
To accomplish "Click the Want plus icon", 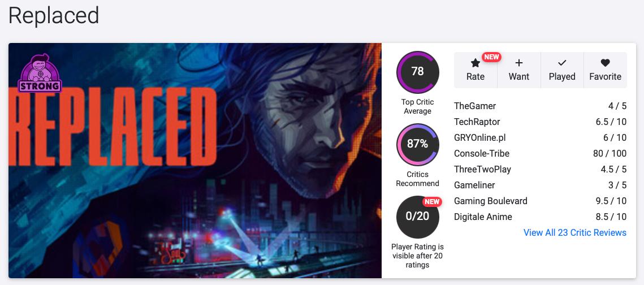I will (519, 63).
